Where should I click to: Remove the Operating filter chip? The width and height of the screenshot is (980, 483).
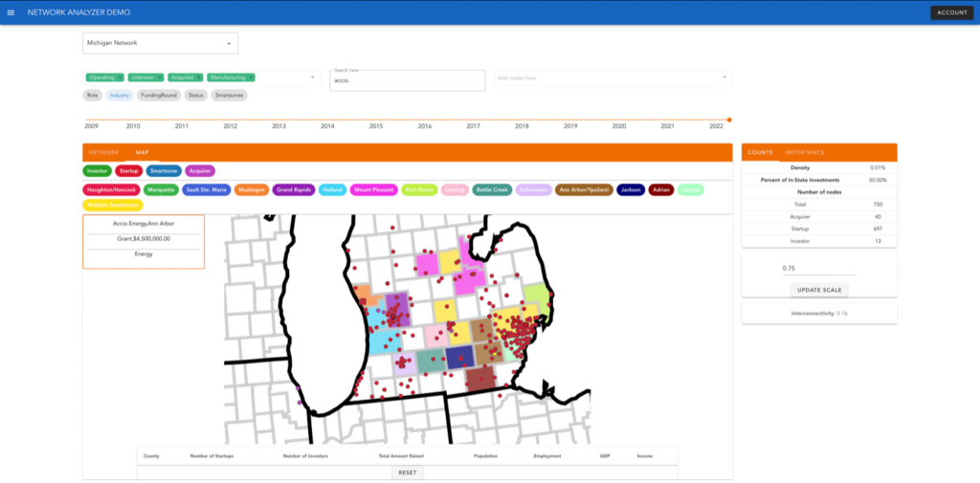pyautogui.click(x=119, y=77)
